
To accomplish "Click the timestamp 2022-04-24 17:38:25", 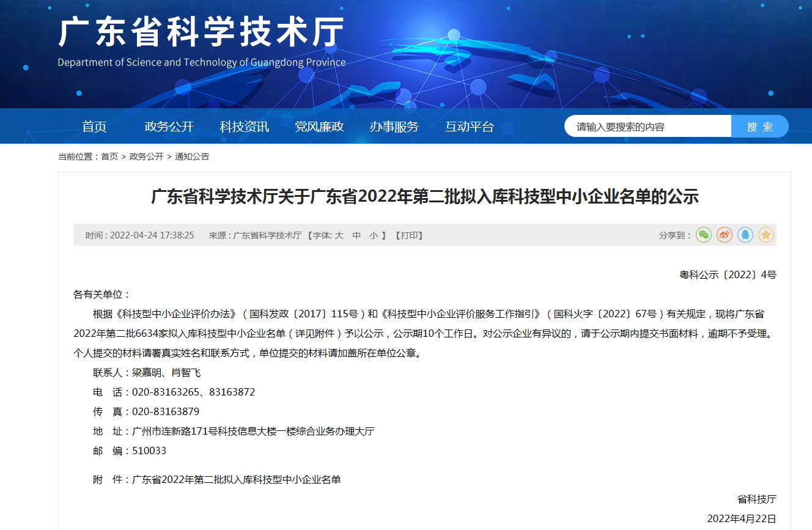I will click(152, 235).
